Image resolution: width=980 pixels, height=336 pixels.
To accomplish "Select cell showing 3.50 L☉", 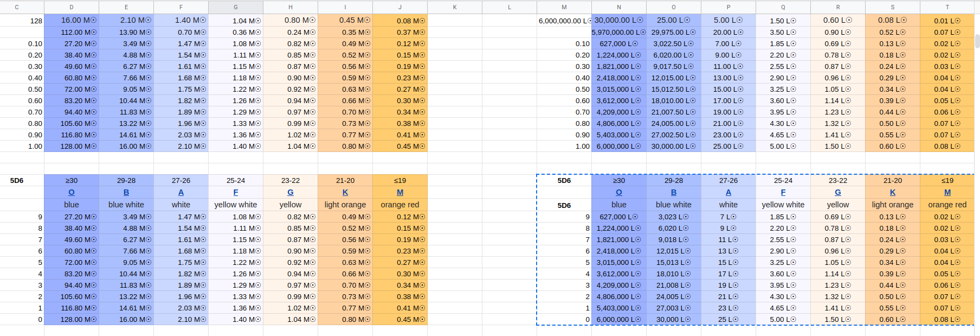I will (783, 32).
